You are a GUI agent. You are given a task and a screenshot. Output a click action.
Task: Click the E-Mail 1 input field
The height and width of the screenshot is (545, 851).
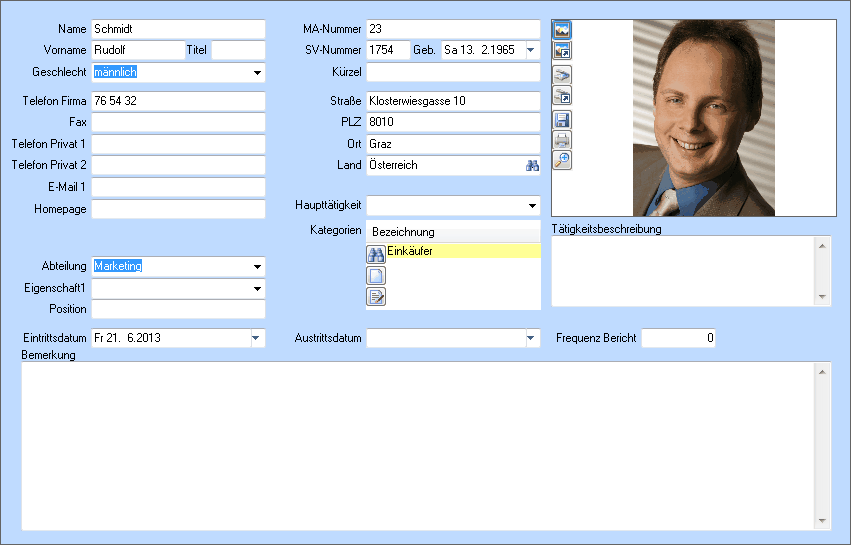coord(178,187)
